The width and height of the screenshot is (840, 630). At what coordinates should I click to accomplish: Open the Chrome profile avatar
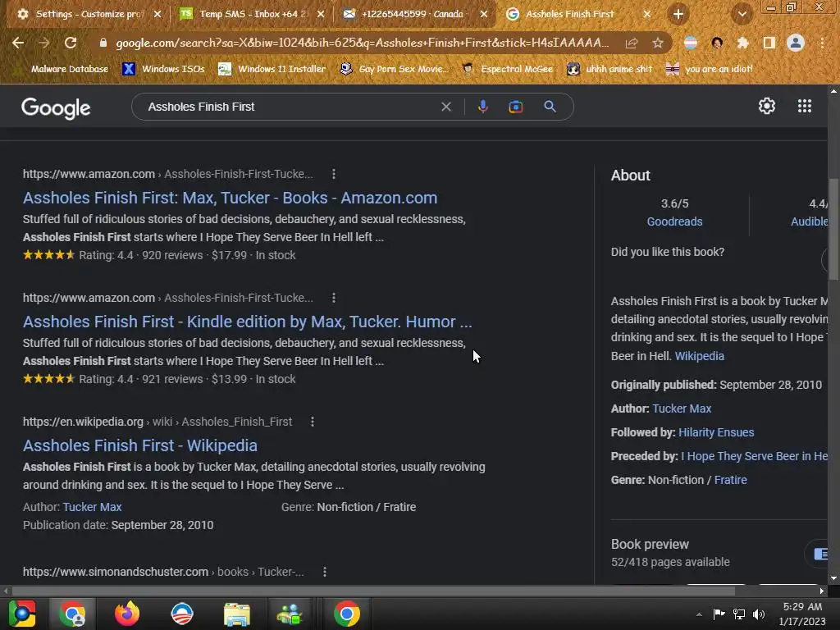point(796,43)
